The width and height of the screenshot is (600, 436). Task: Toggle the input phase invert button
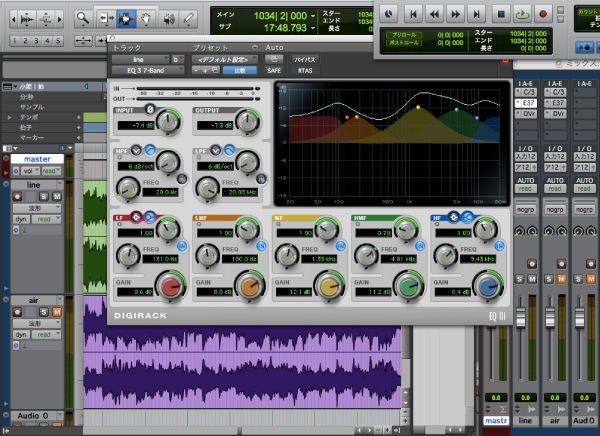coord(150,109)
